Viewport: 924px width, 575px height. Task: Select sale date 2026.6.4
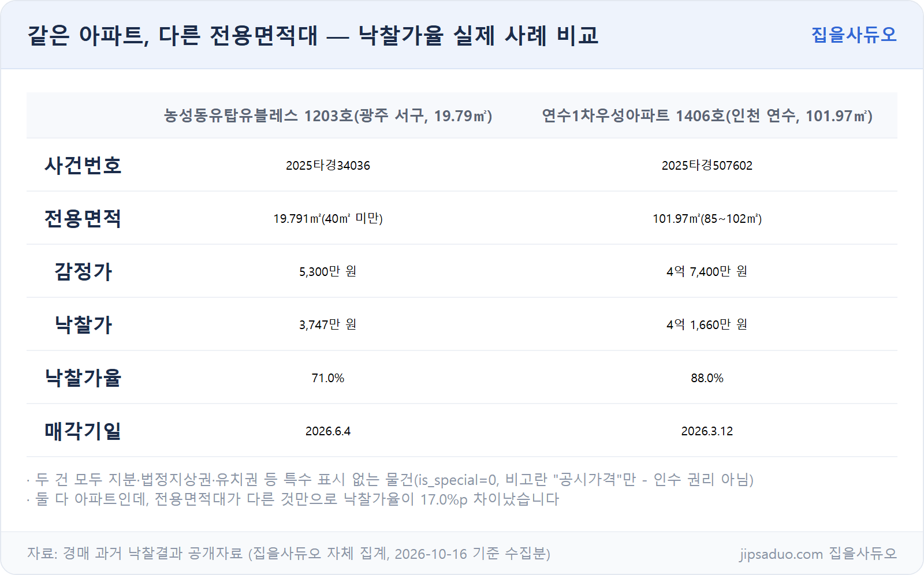click(328, 431)
